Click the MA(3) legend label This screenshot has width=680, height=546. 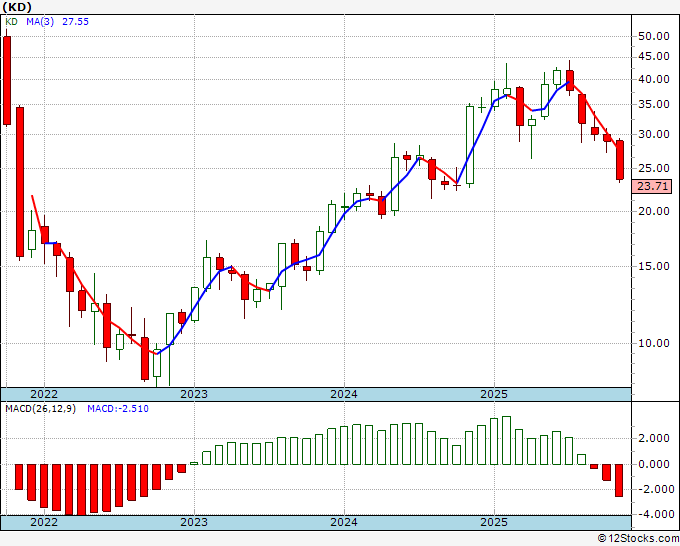coord(40,22)
